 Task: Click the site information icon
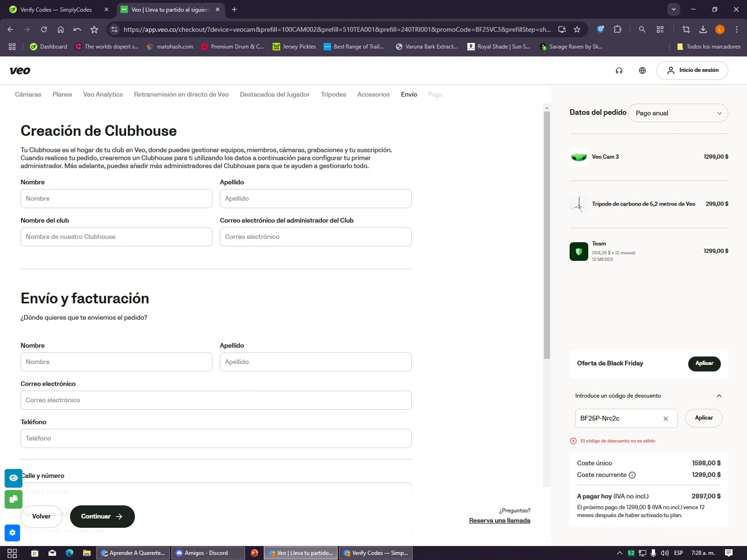115,29
